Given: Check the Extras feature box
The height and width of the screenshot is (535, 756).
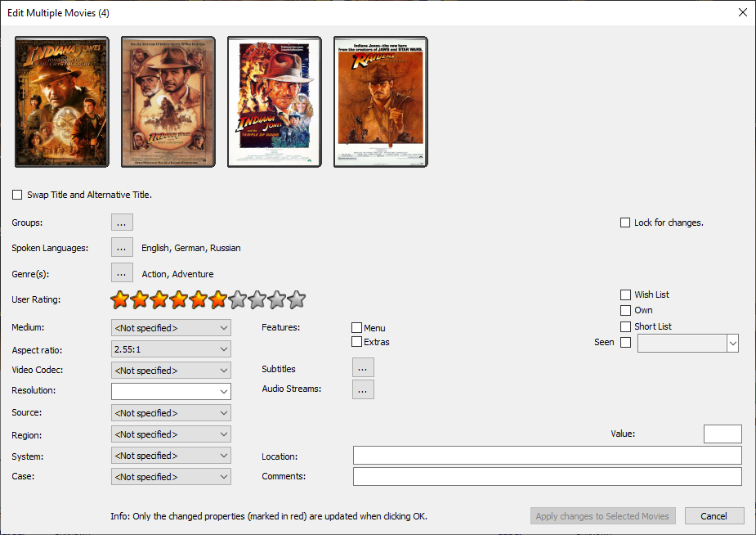Looking at the screenshot, I should click(356, 342).
